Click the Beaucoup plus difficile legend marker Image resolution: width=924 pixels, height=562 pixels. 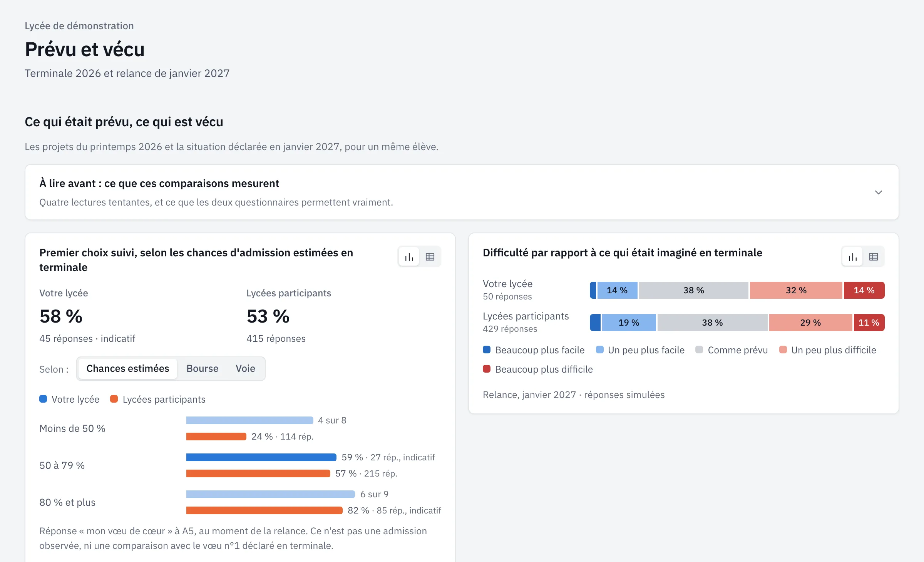(x=487, y=369)
